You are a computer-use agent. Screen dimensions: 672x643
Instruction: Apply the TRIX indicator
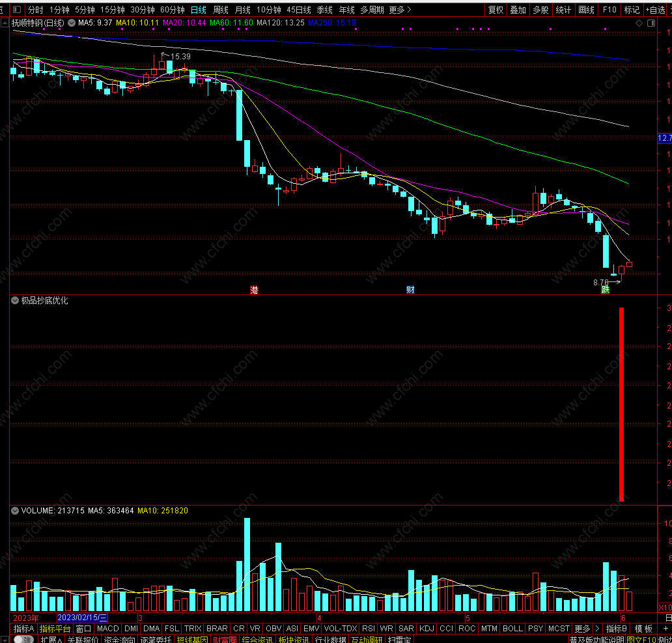(x=193, y=629)
